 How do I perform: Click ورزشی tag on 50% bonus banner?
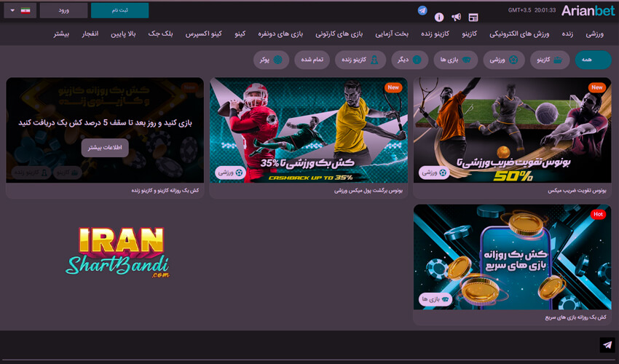[x=434, y=173]
